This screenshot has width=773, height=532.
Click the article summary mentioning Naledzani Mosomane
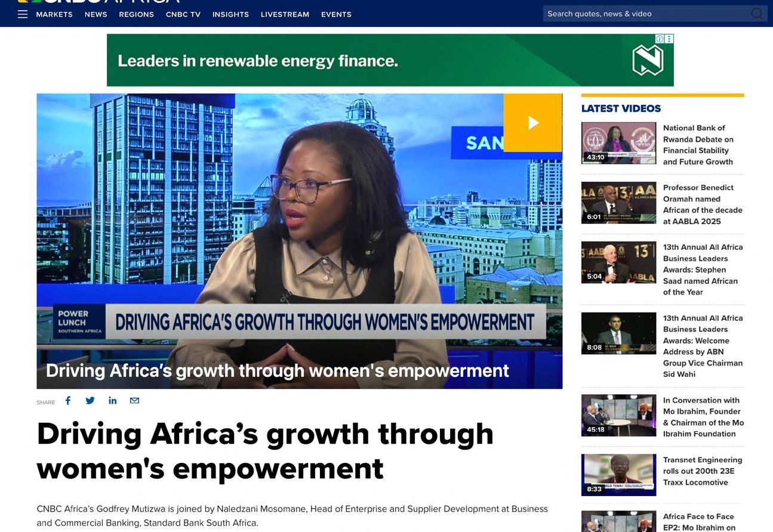coord(292,516)
